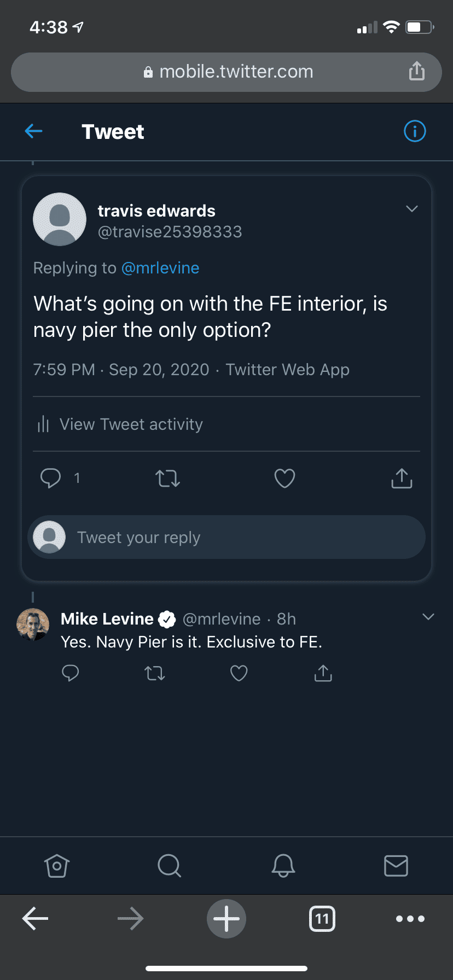The height and width of the screenshot is (980, 453).
Task: Tap the back arrow beside Tweet header
Action: click(x=34, y=131)
